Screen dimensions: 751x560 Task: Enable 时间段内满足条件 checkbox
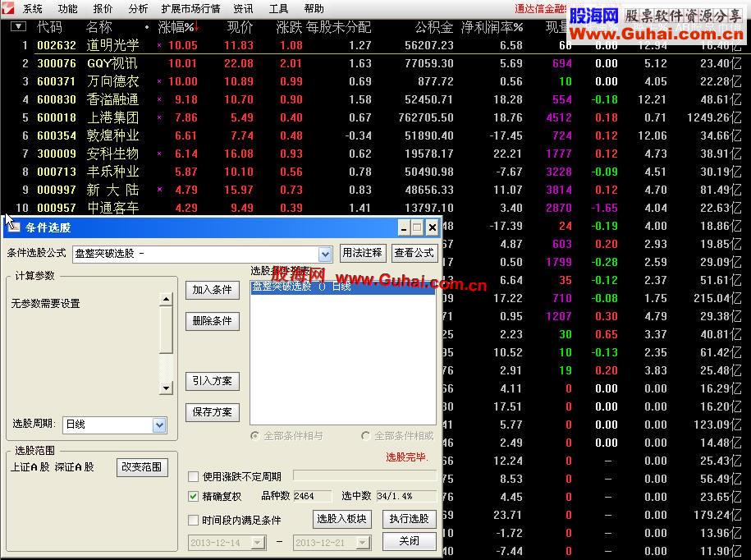coord(193,520)
